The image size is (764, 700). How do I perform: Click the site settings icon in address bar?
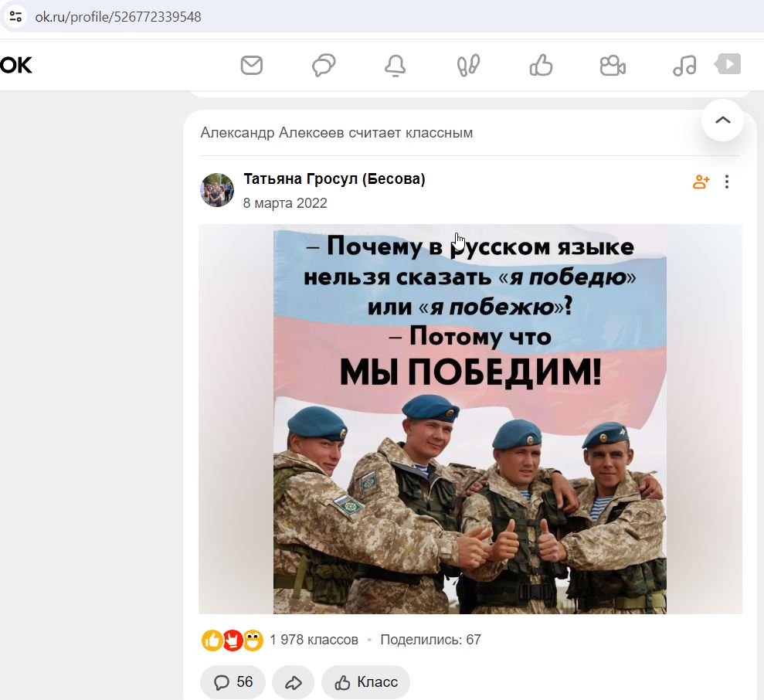click(x=15, y=16)
